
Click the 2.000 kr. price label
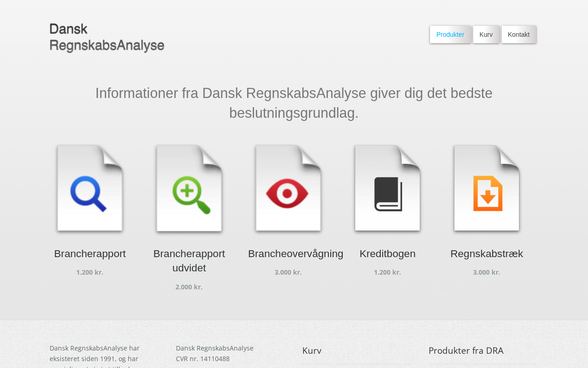pos(189,287)
